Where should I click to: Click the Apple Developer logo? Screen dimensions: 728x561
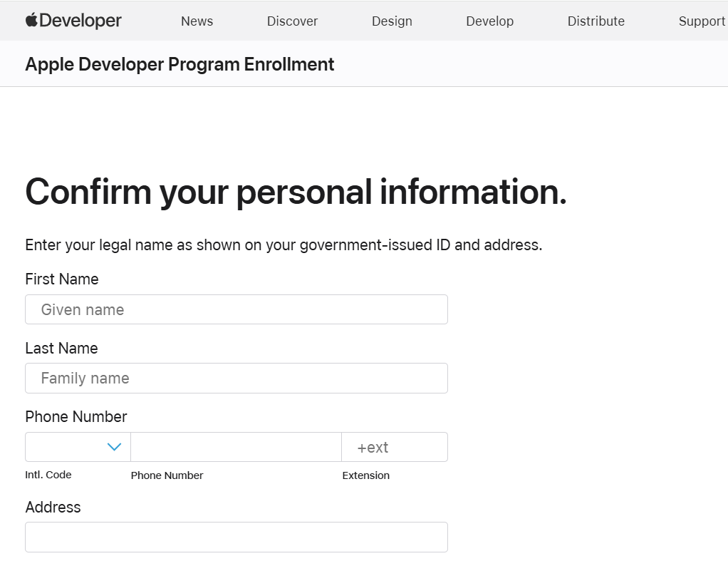(x=73, y=21)
